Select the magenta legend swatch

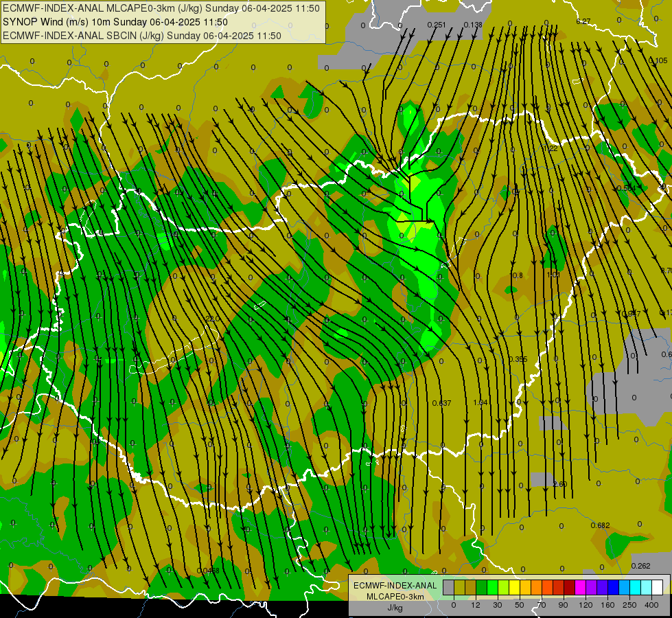click(581, 587)
